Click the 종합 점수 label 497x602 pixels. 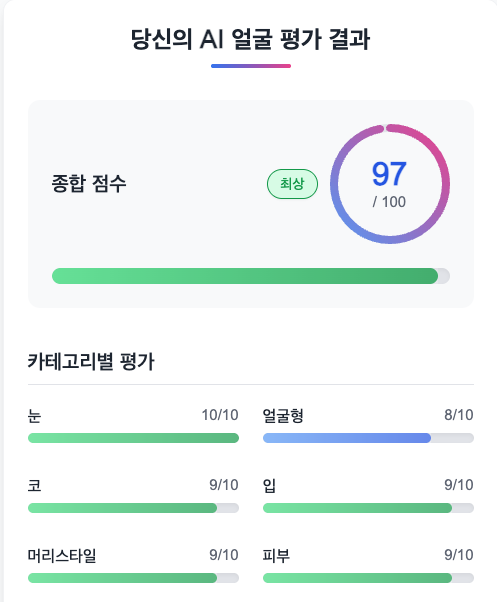point(89,184)
